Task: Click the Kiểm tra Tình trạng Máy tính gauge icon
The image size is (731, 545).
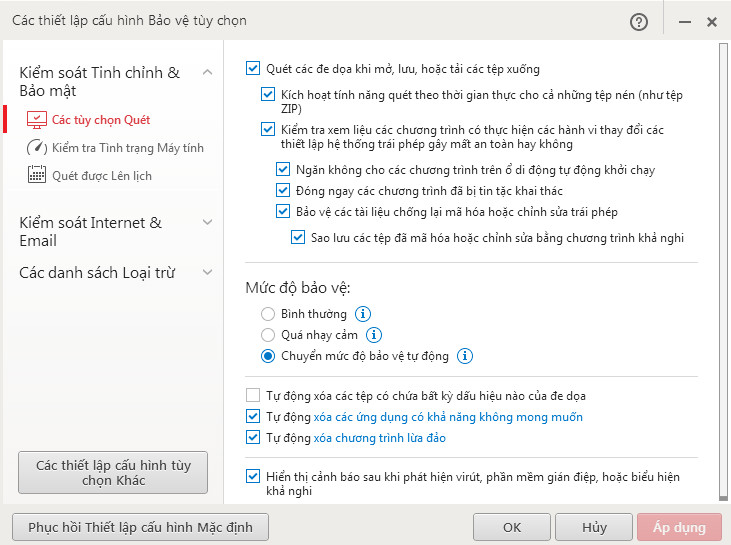Action: click(37, 148)
